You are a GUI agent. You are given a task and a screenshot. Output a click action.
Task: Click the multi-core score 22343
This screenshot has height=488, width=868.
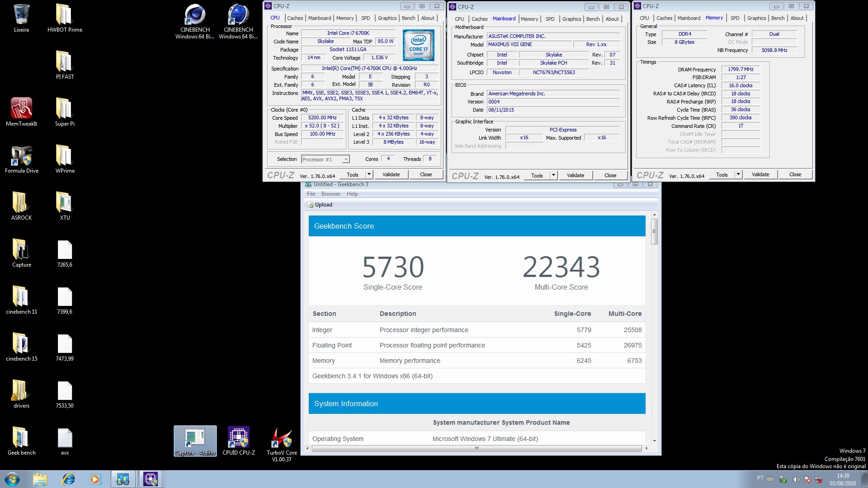point(561,267)
